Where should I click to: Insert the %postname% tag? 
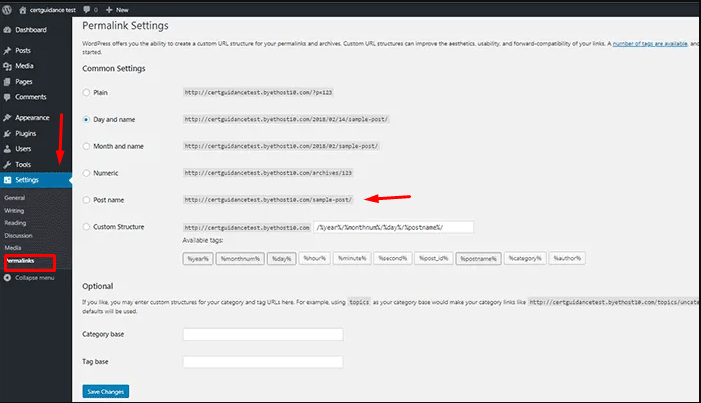(x=478, y=259)
